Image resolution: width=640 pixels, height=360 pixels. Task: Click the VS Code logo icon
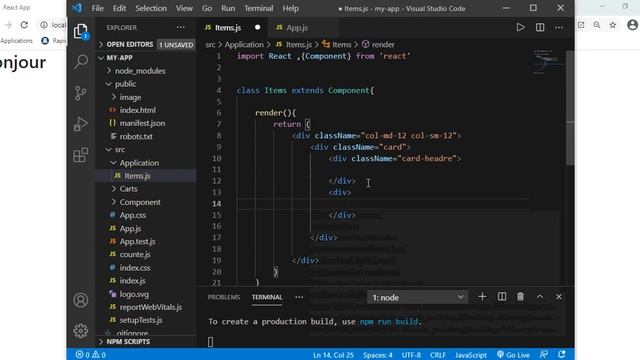pyautogui.click(x=77, y=8)
